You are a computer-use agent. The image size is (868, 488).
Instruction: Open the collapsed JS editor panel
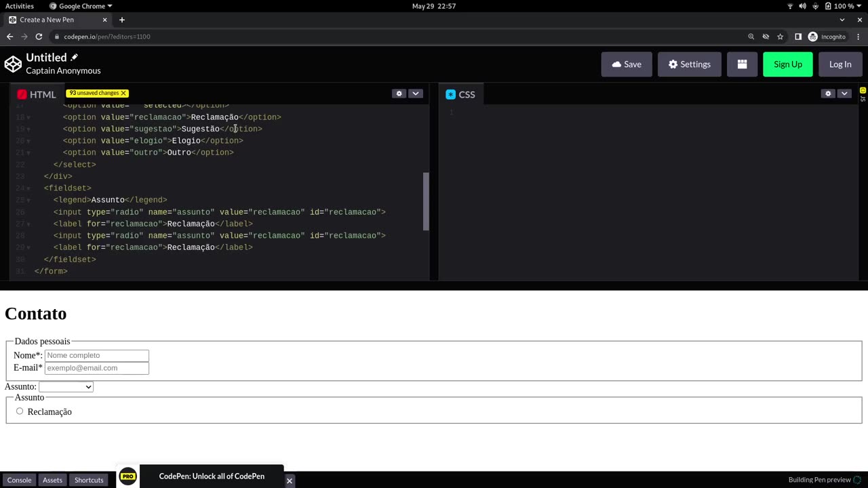(x=863, y=95)
